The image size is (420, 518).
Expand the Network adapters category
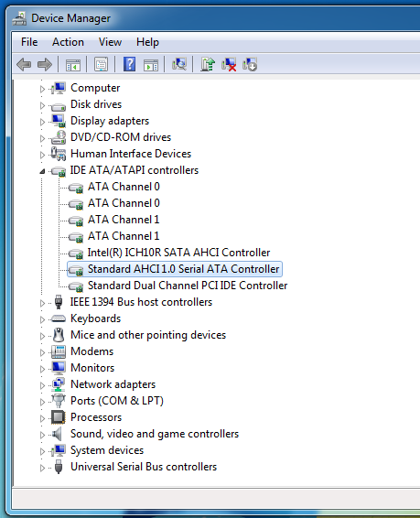coord(42,385)
